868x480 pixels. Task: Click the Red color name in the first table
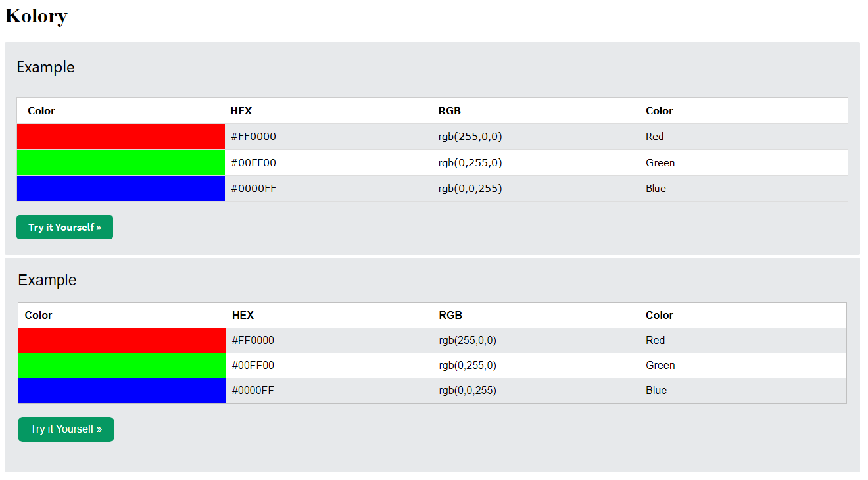655,137
